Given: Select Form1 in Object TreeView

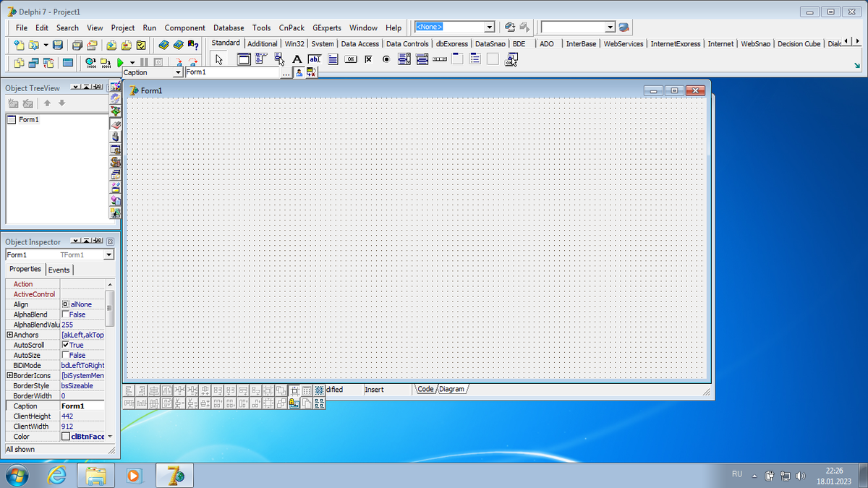Looking at the screenshot, I should [29, 120].
